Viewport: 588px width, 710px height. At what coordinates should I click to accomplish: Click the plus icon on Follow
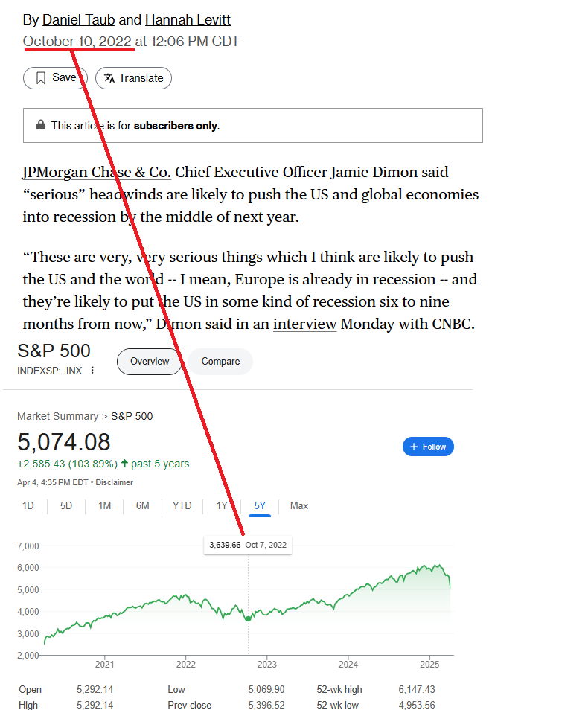[414, 447]
